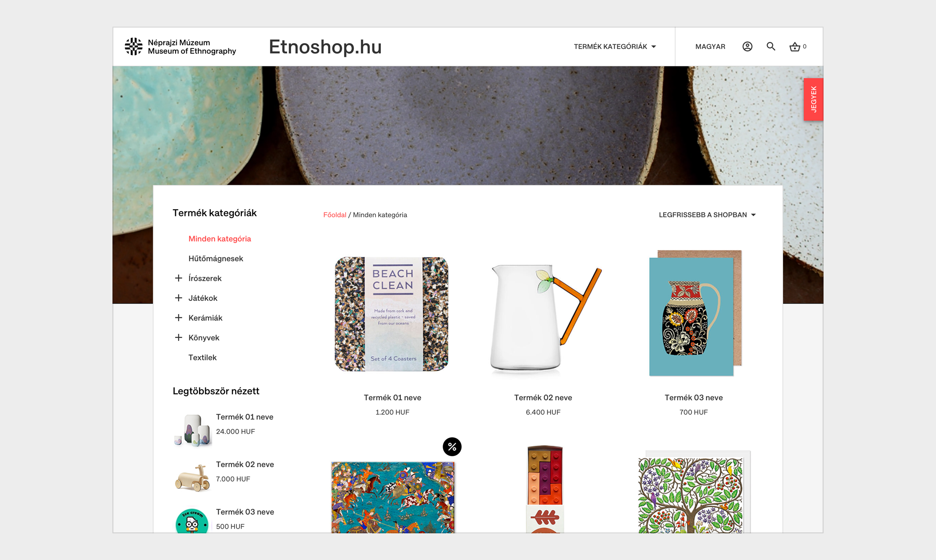Expand the Kerámiák category plus icon
936x560 pixels.
tap(178, 318)
